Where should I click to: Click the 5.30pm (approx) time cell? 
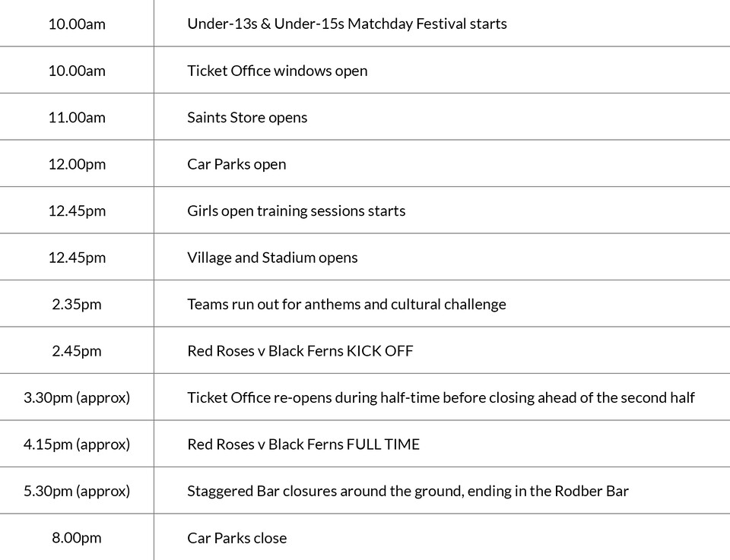tap(77, 492)
